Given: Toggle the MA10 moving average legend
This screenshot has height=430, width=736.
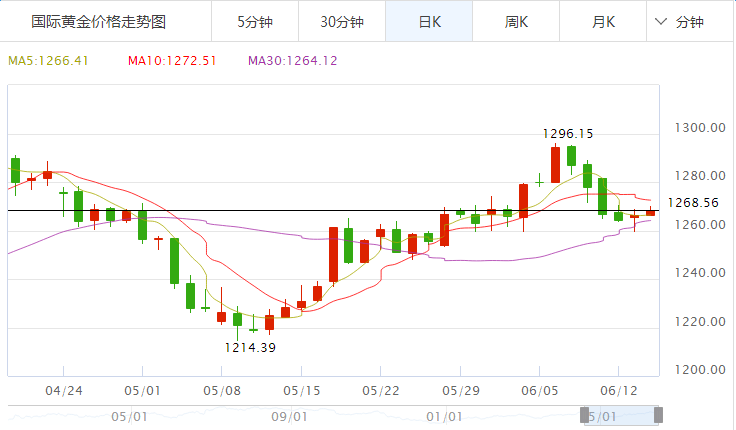Looking at the screenshot, I should pos(172,61).
